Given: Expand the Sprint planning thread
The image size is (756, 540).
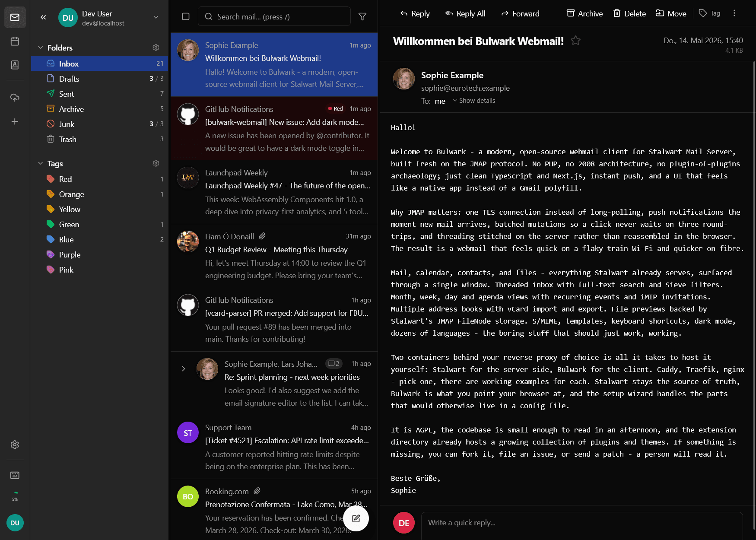Looking at the screenshot, I should tap(184, 368).
